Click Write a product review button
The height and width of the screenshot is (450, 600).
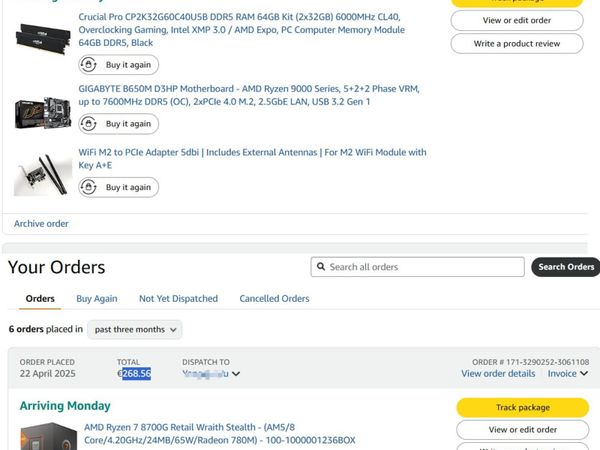[516, 44]
